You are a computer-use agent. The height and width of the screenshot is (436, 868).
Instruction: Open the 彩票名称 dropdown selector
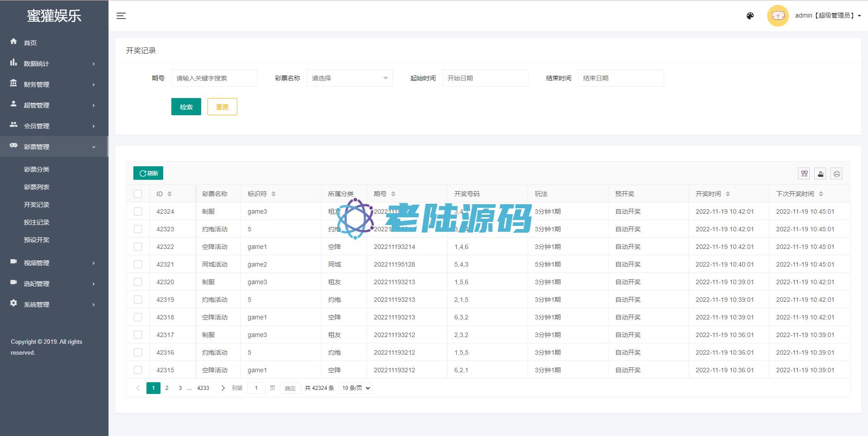pyautogui.click(x=349, y=78)
